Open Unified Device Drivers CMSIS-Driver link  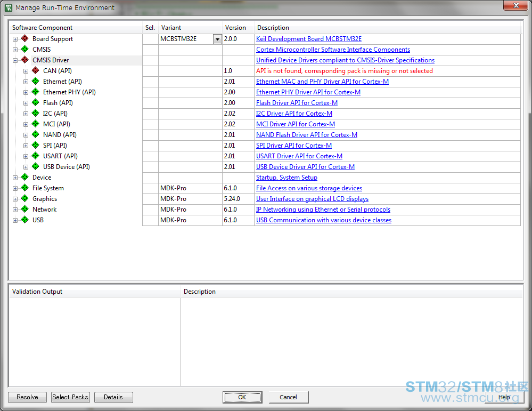pyautogui.click(x=345, y=60)
